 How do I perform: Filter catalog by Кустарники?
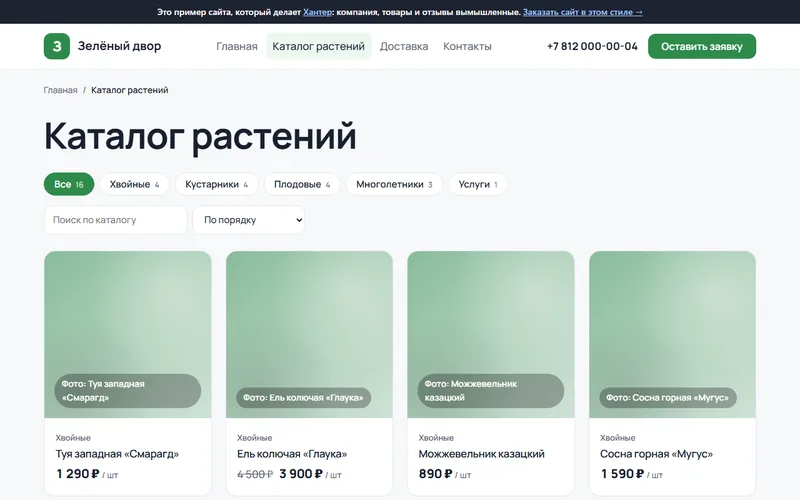pos(217,184)
